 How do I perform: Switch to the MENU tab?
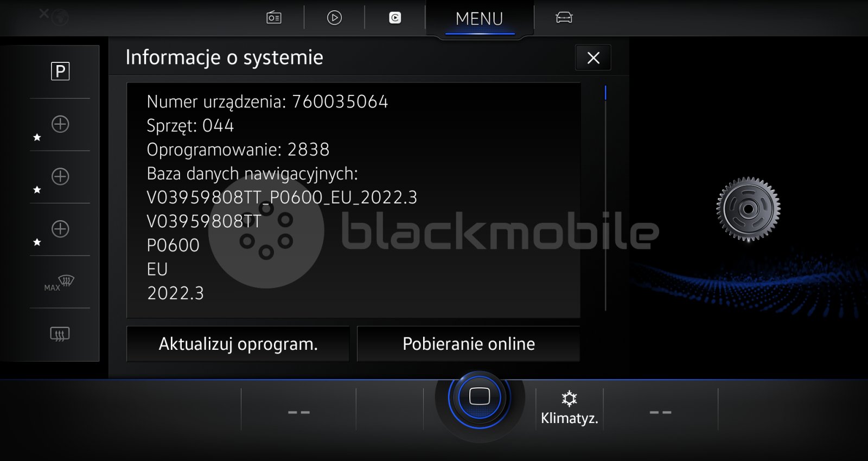(x=480, y=19)
